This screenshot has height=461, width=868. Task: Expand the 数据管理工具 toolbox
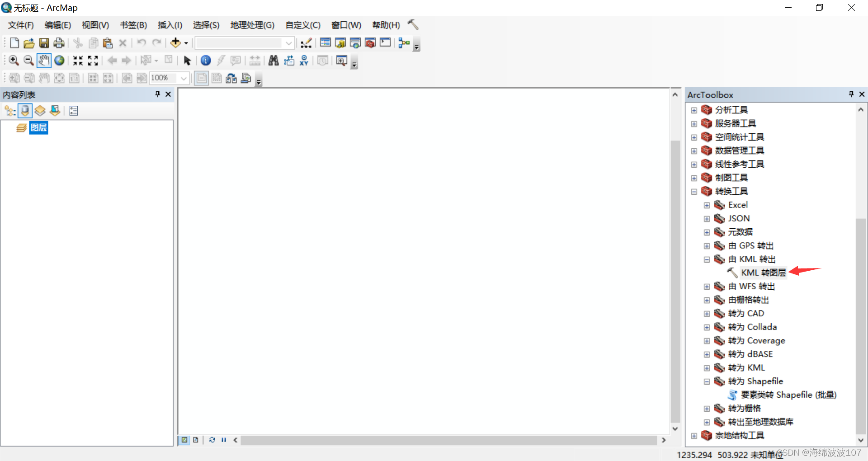click(694, 151)
